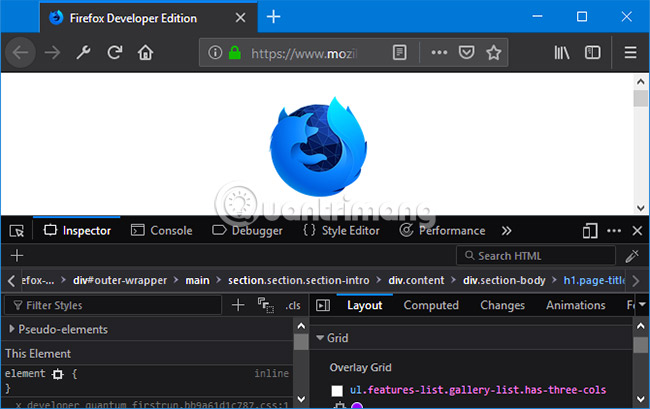The image size is (650, 409).
Task: Toggle the three-pane inspector layout
Action: [x=323, y=305]
